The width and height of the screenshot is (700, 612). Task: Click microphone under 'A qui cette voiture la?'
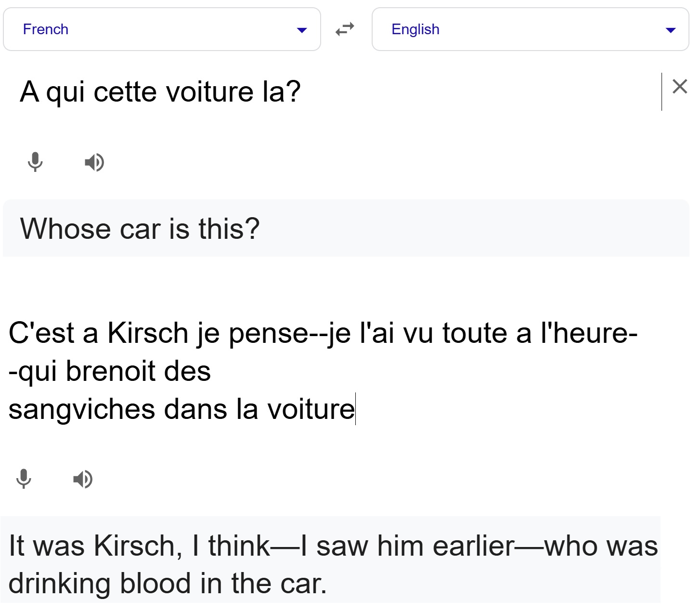[x=35, y=162]
